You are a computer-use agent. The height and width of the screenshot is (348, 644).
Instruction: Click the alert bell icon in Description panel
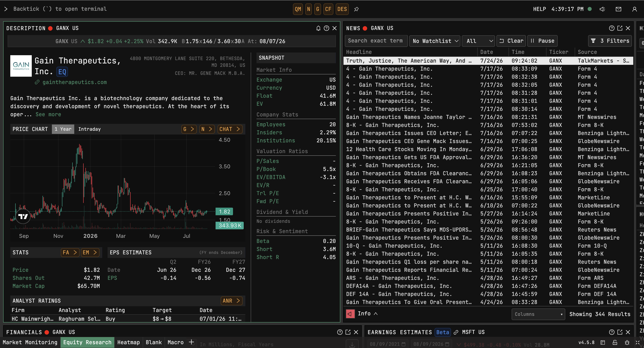click(x=318, y=28)
